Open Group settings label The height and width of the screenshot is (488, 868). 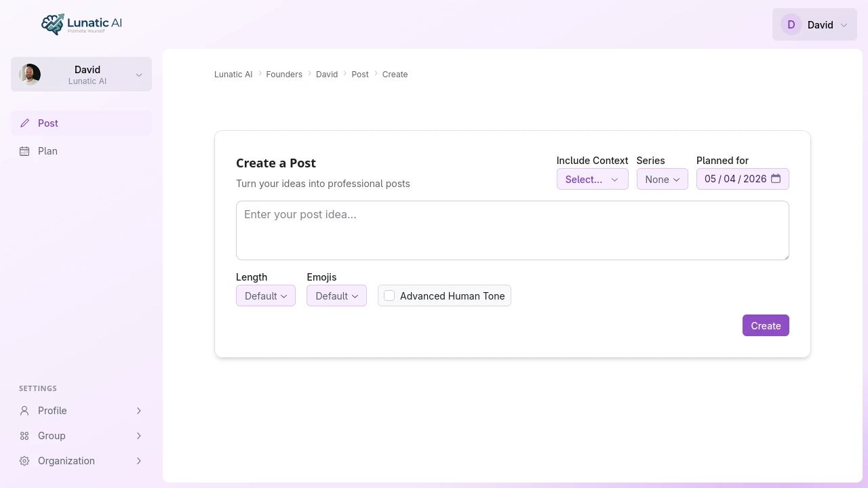pyautogui.click(x=52, y=436)
